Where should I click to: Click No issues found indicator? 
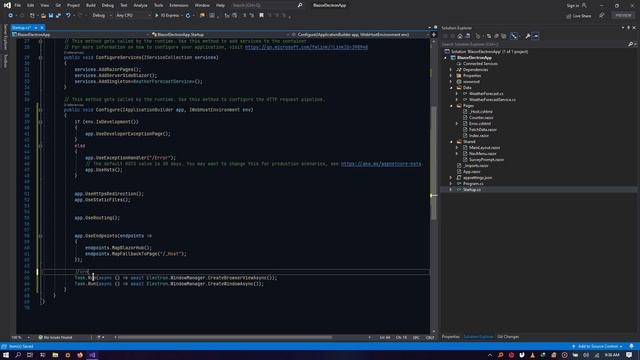tap(55, 338)
